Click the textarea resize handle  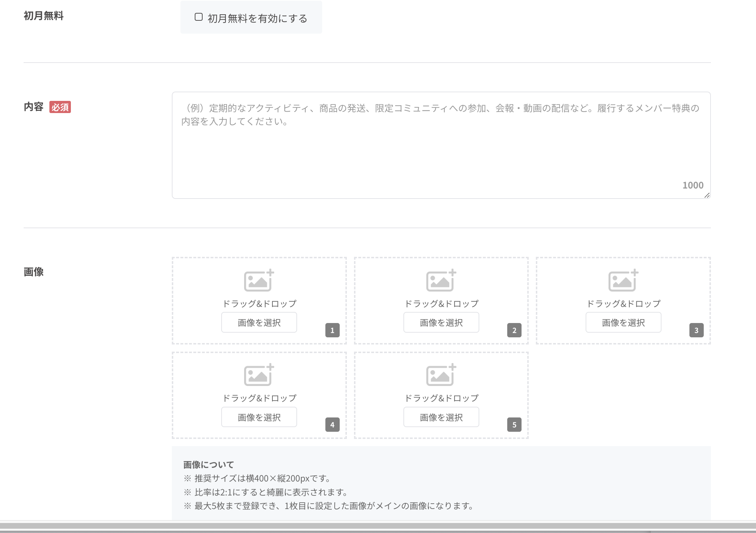click(707, 195)
